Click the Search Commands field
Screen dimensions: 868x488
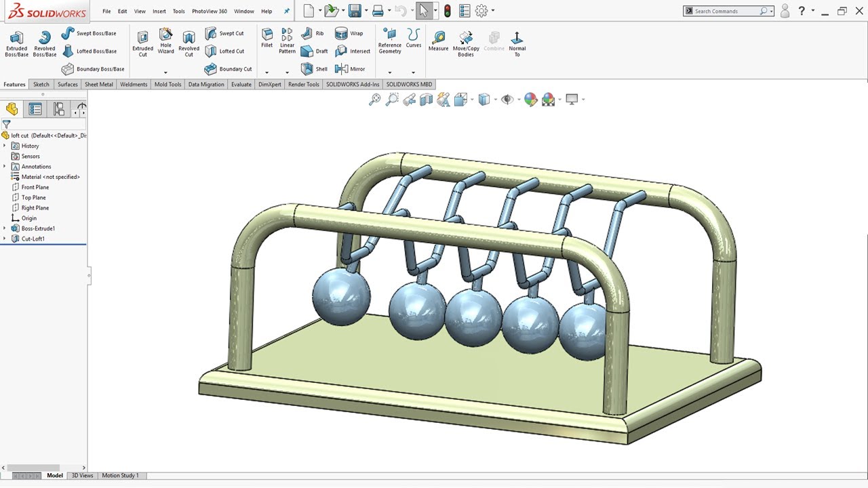point(729,11)
